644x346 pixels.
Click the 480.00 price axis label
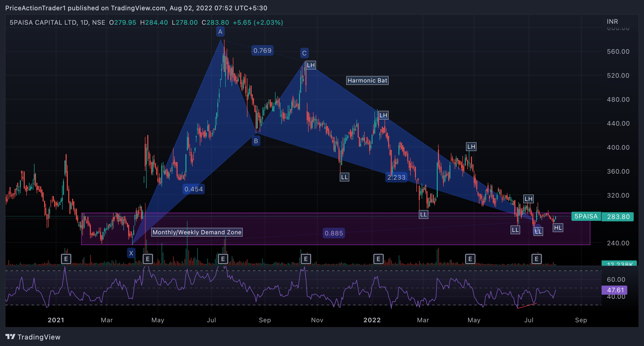[x=618, y=100]
